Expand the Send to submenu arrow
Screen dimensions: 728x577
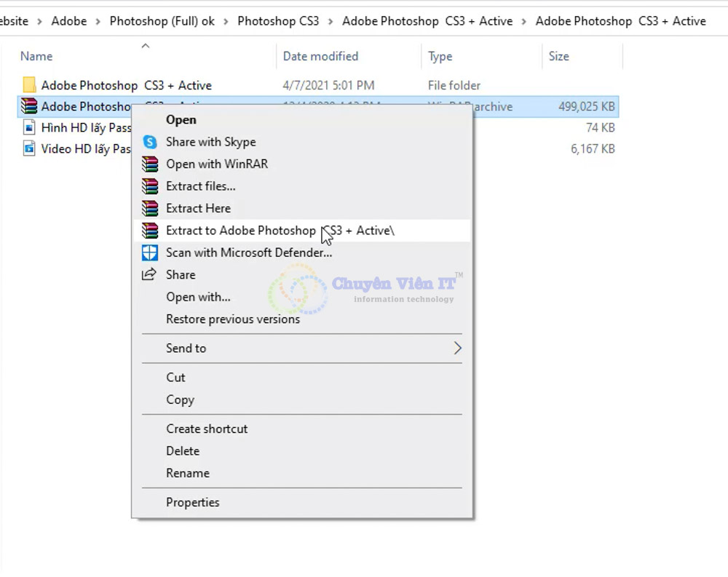(457, 348)
